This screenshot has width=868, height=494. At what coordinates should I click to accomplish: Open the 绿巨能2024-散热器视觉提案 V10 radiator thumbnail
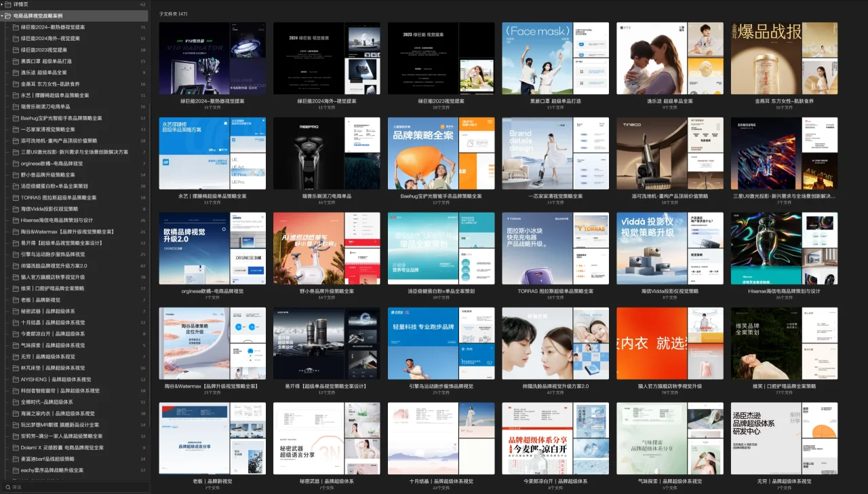213,58
